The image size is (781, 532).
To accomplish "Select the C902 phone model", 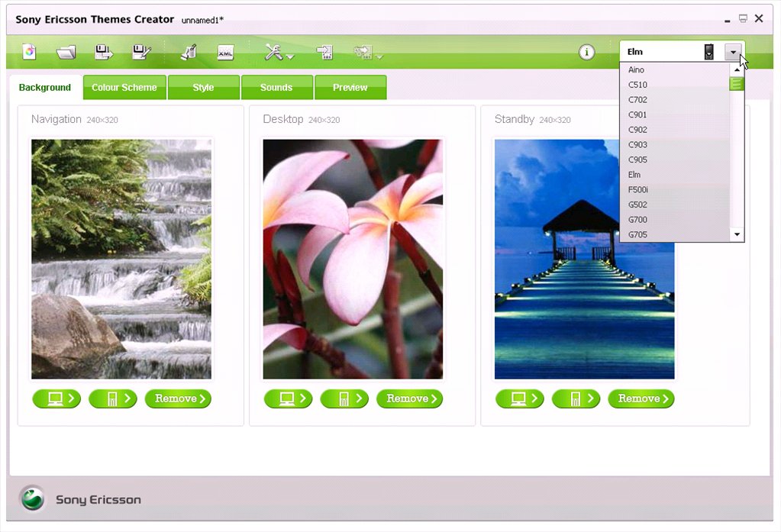I will (674, 130).
